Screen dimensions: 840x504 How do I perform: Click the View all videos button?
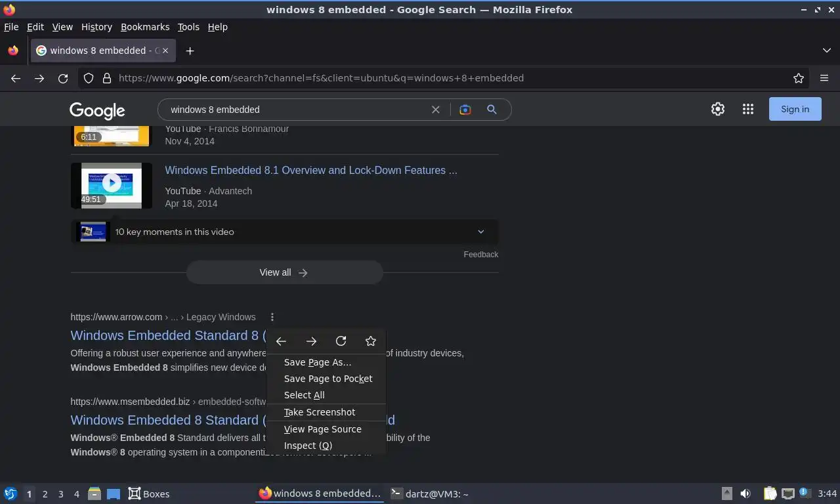coord(284,272)
